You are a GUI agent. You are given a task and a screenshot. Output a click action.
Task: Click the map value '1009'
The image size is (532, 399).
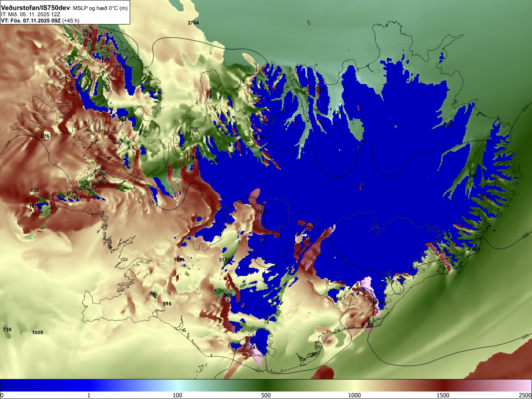pos(37,332)
